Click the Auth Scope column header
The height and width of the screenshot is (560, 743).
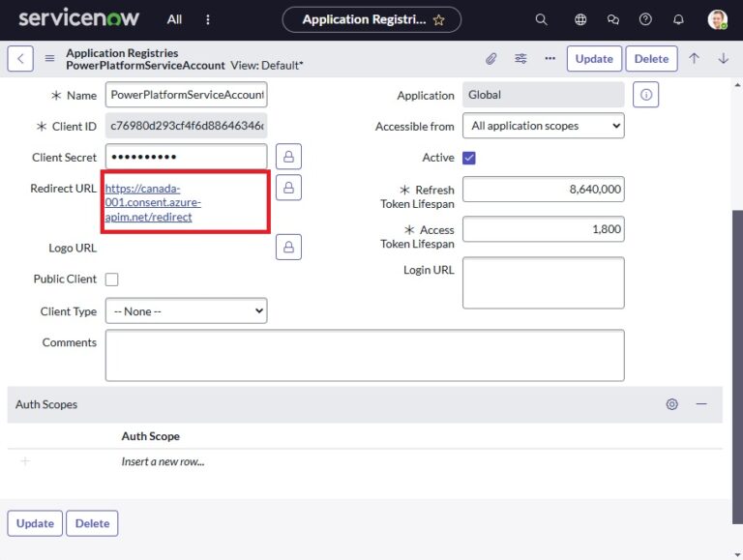tap(150, 436)
